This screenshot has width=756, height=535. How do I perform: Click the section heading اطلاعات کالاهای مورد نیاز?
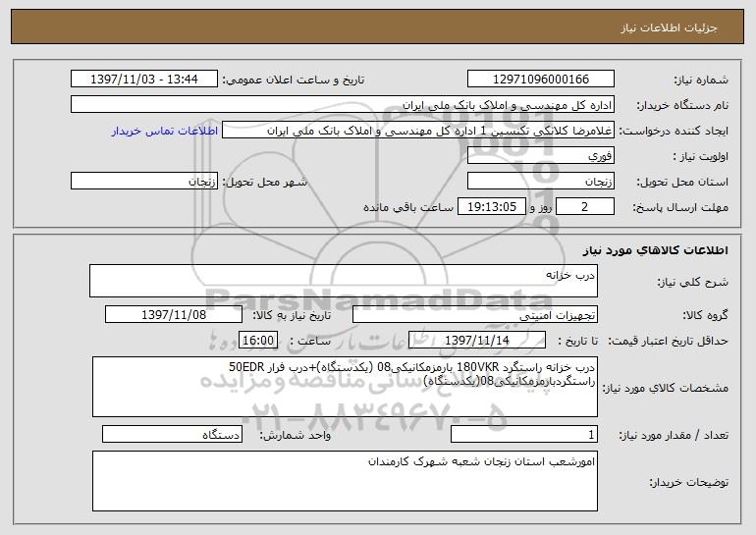[655, 250]
